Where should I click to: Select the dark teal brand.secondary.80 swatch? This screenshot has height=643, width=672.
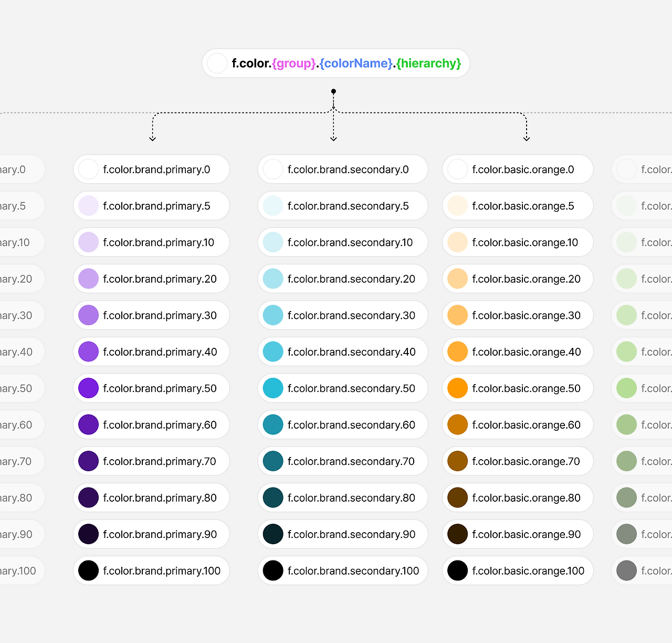[273, 497]
